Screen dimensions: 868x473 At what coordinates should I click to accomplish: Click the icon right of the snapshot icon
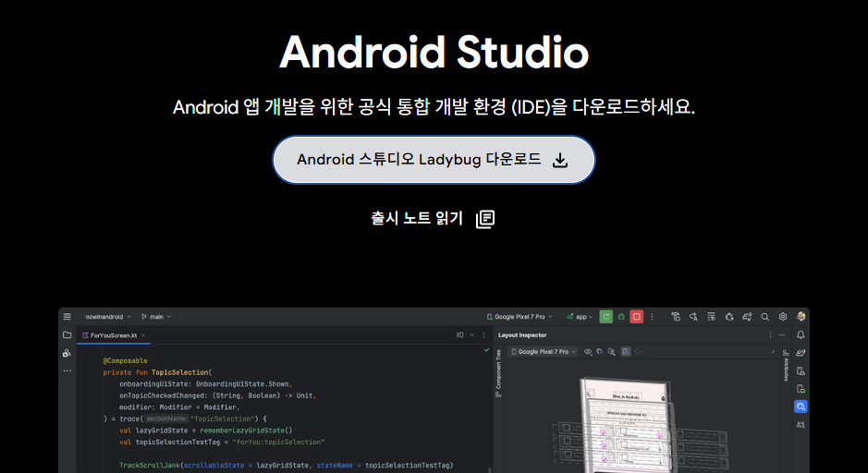coord(612,351)
